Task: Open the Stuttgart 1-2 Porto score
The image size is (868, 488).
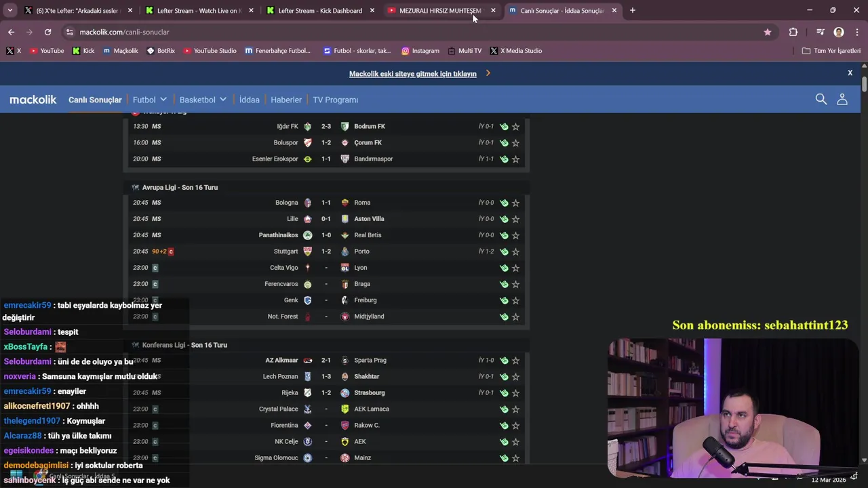Action: (x=326, y=251)
